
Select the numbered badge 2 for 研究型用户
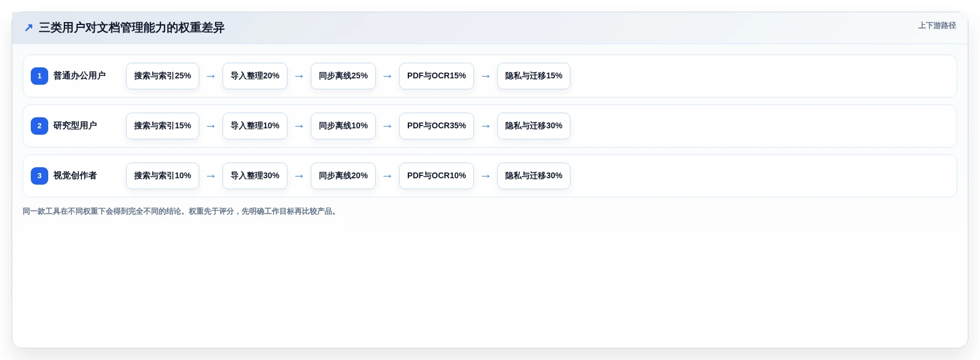(40, 126)
